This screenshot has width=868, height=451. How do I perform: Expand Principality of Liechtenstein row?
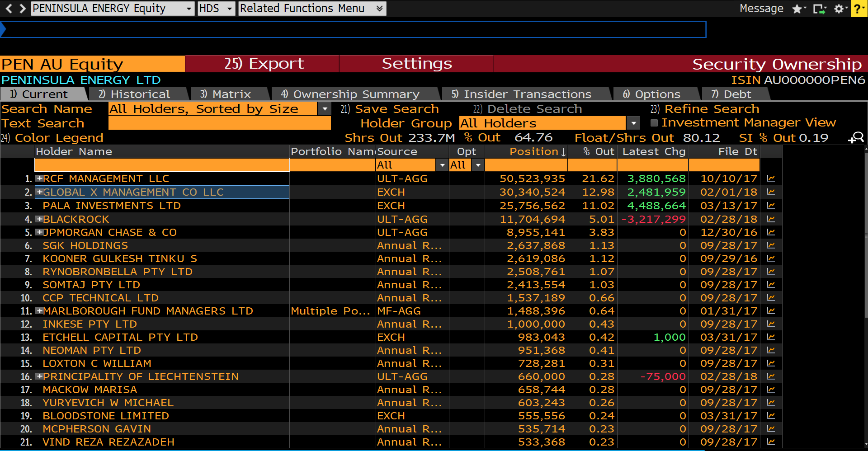(39, 376)
